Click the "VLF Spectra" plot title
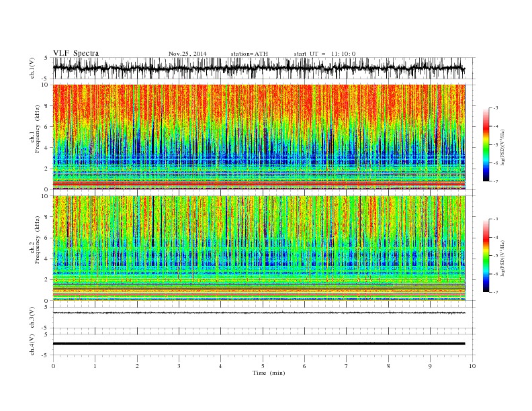532x411 pixels. click(x=76, y=53)
